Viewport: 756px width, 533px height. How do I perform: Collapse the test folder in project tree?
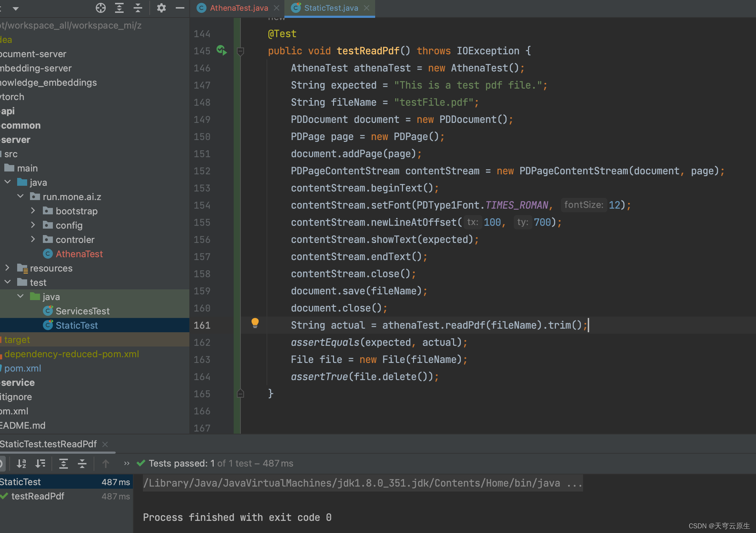8,282
